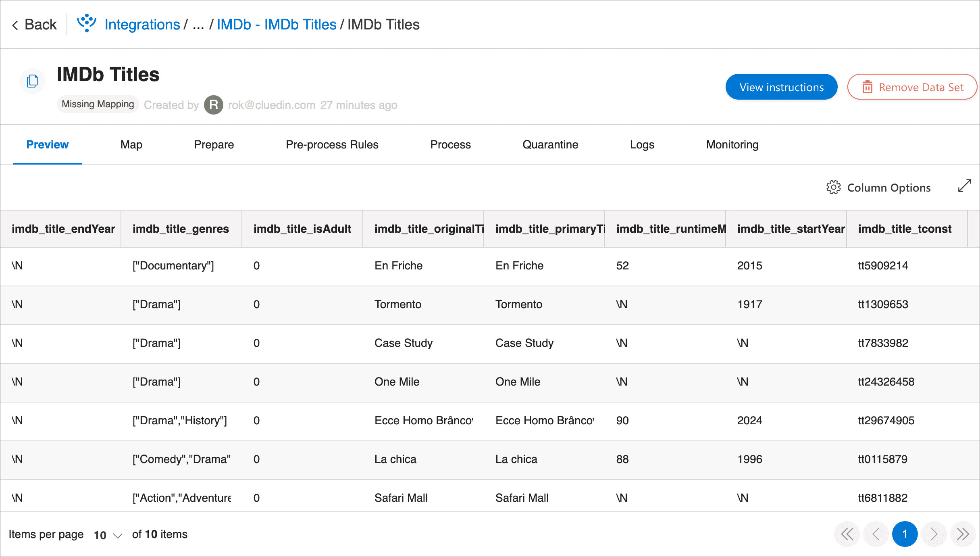Click imdb_title_genres column header
The height and width of the screenshot is (557, 980).
(181, 229)
